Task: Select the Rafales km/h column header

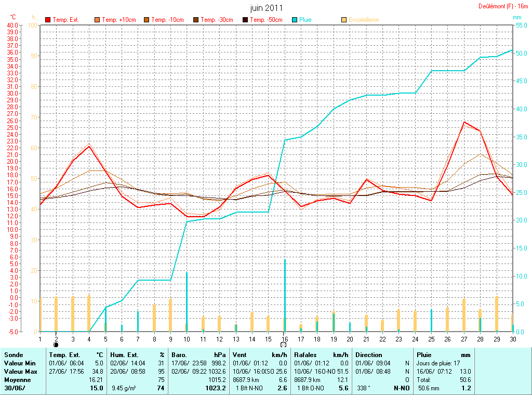Action: click(x=321, y=354)
